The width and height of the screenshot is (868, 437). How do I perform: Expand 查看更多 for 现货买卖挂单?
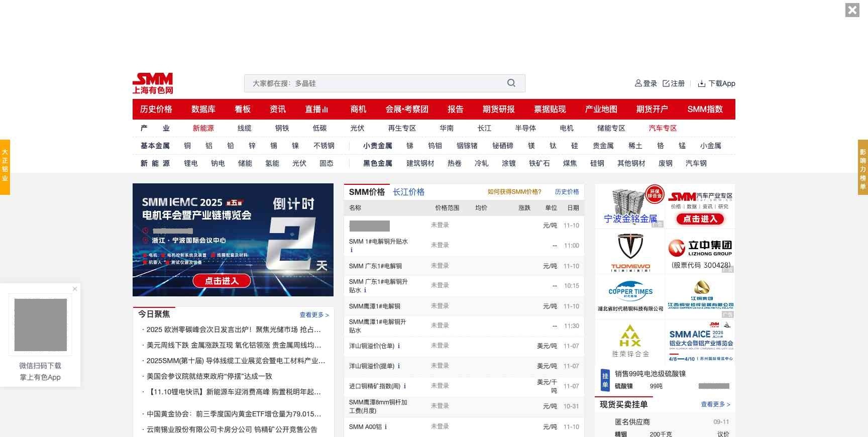(715, 404)
